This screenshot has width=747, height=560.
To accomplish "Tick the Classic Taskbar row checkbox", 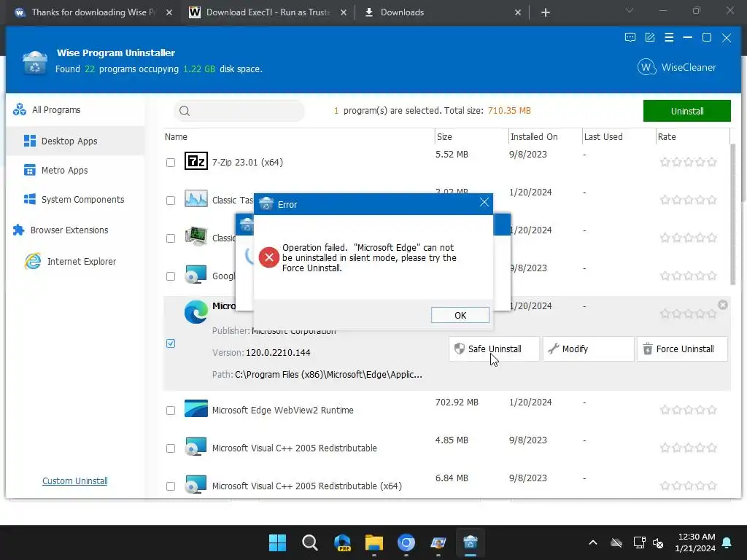I will [171, 201].
